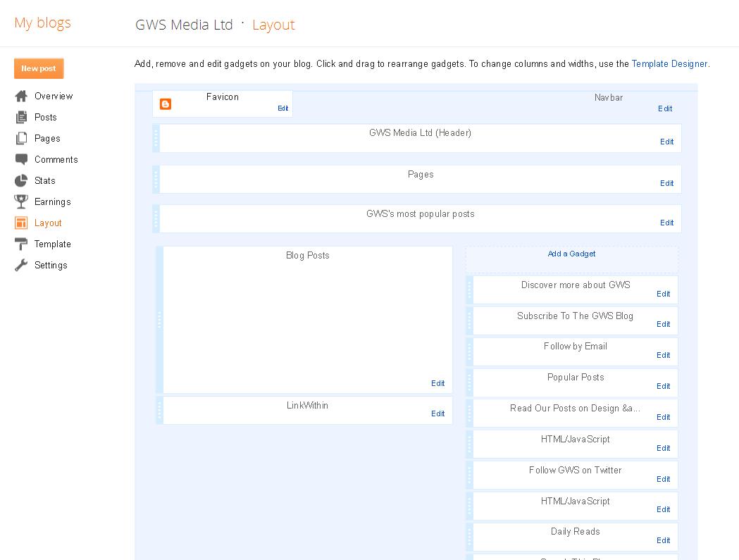
Task: Edit the LinkWithin gadget
Action: (x=438, y=414)
